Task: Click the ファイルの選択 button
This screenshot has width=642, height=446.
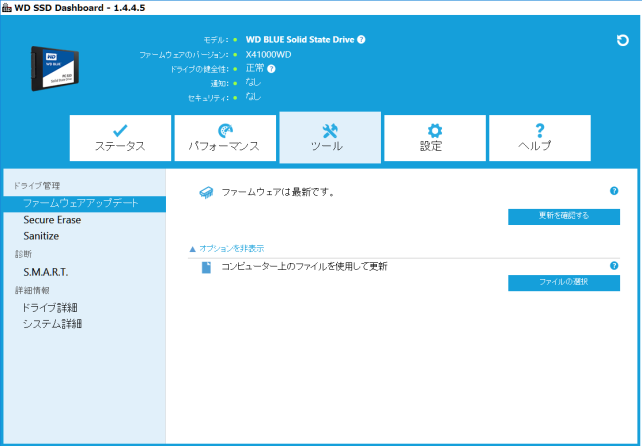Action: [x=564, y=283]
